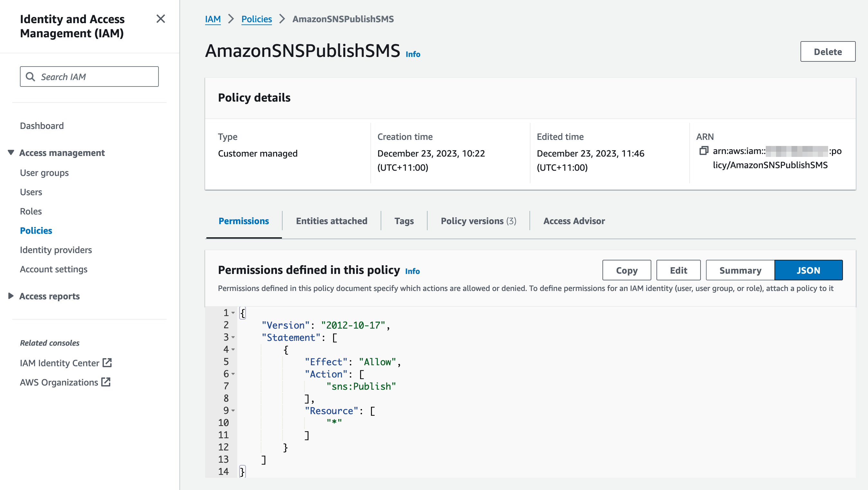Open the Entities attached tab

coord(331,221)
